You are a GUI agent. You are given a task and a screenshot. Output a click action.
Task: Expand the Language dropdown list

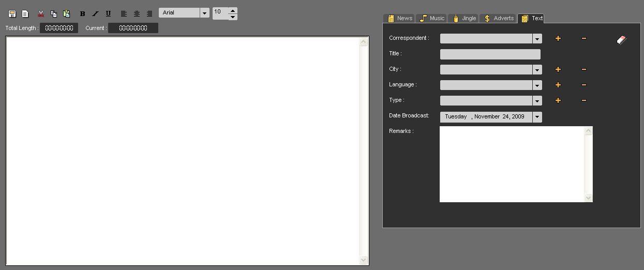pos(537,85)
